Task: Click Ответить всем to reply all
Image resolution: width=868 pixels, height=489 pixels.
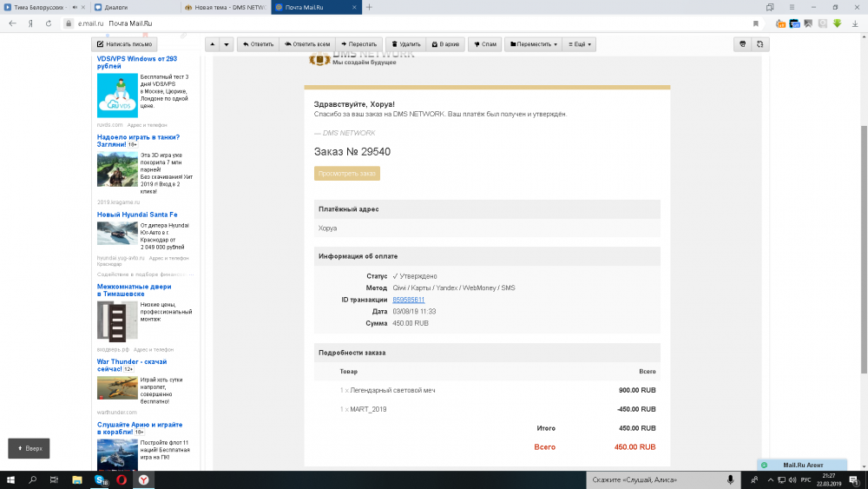Action: point(308,43)
